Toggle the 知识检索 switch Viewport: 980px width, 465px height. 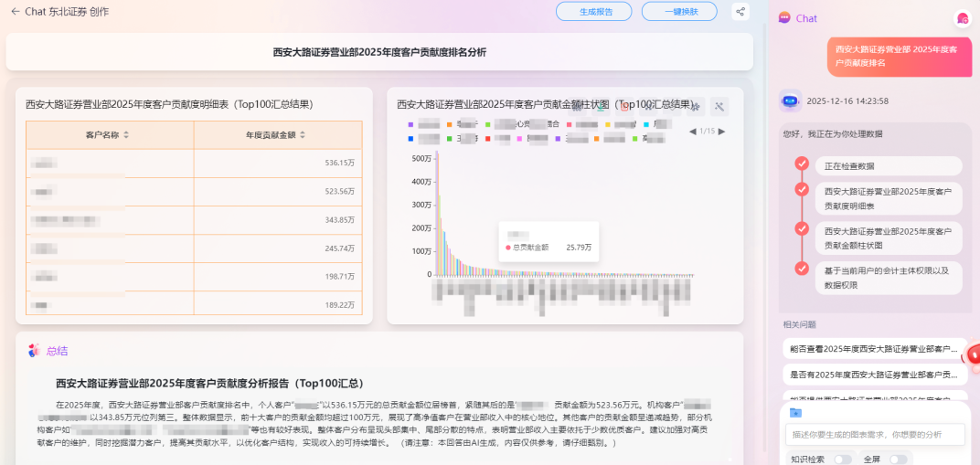[842, 460]
